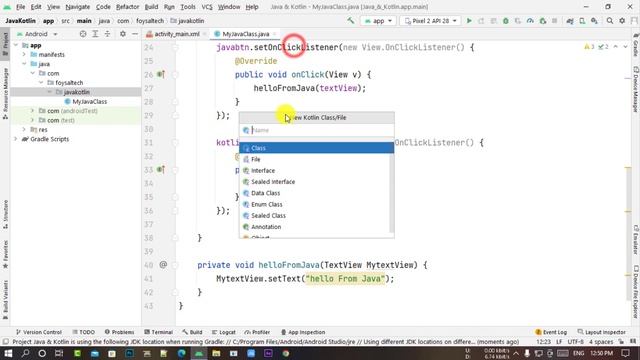Open the Event Log
The image size is (640, 360).
[x=551, y=332]
